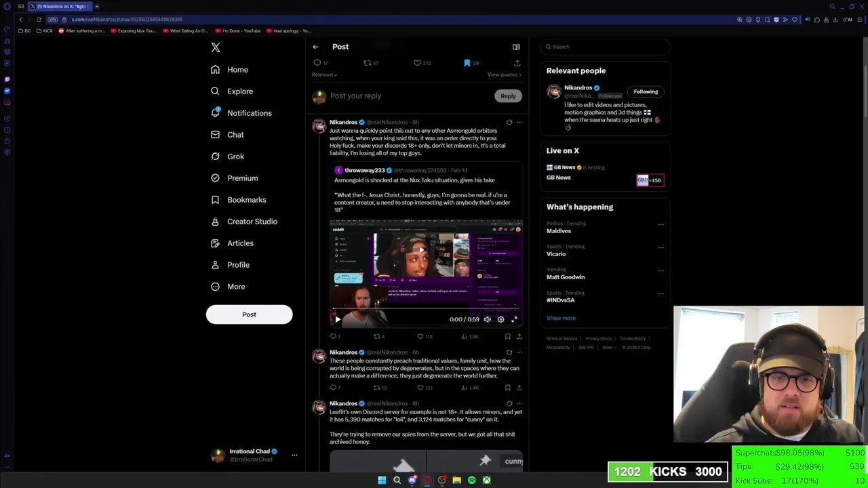Repost the reply with 4 reposts

click(377, 336)
